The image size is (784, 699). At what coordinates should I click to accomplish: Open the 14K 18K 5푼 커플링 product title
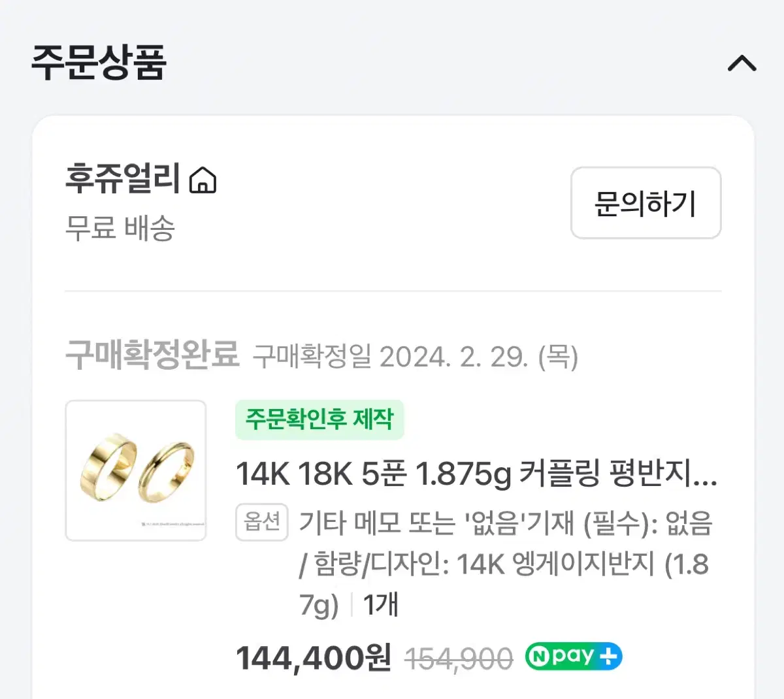[476, 474]
